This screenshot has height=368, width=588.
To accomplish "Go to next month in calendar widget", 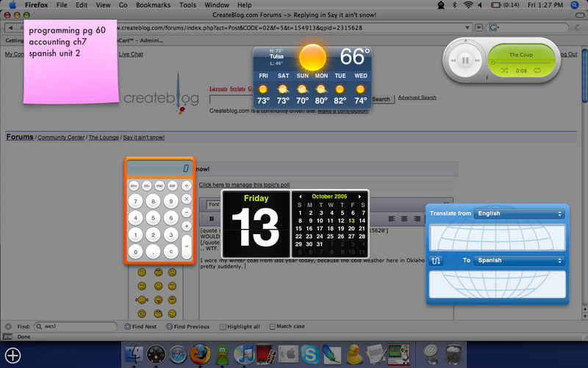I will coord(359,197).
